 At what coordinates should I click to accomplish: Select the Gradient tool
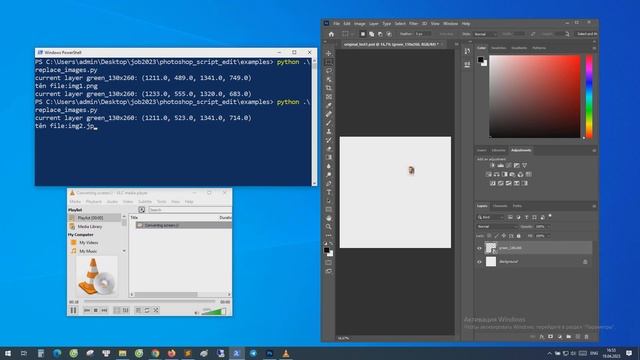click(329, 157)
